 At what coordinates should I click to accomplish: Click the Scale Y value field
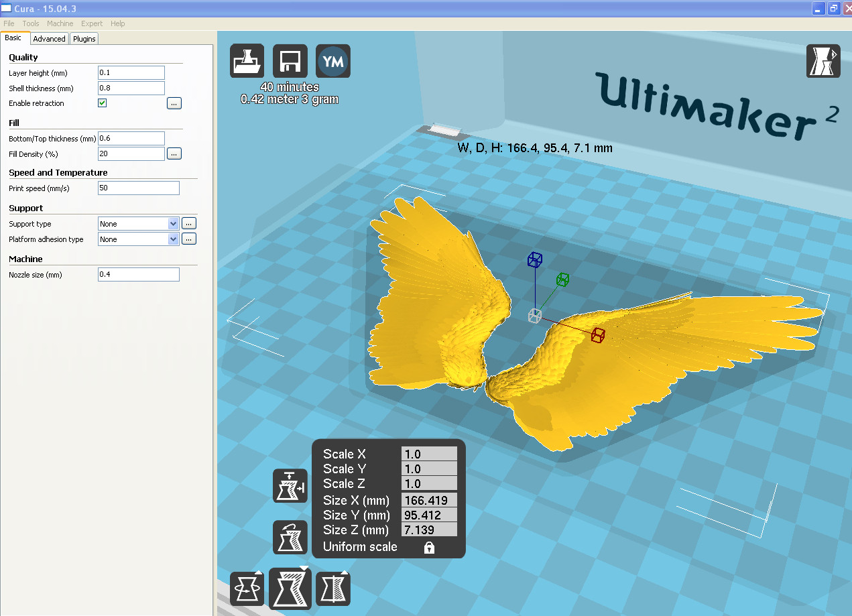point(429,469)
